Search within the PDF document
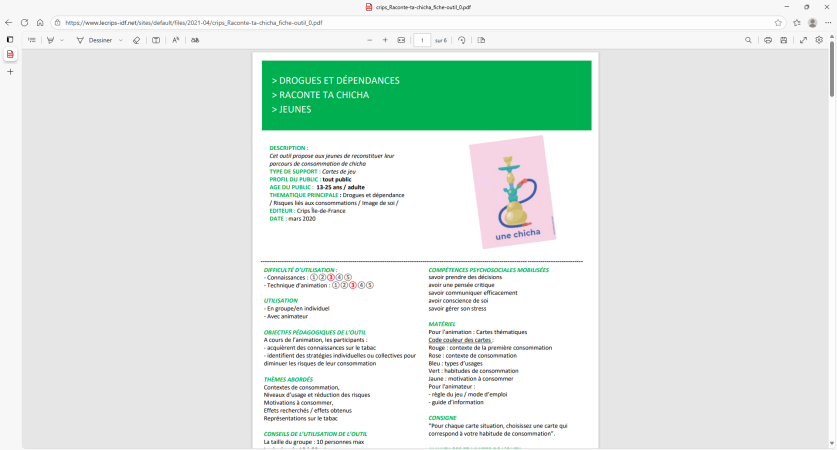Screen dimensions: 837x450 [748, 40]
